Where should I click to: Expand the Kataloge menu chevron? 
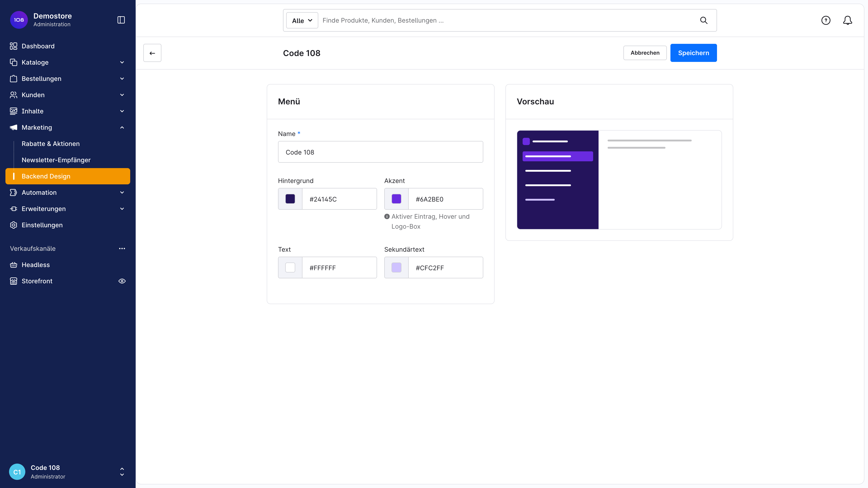click(122, 62)
